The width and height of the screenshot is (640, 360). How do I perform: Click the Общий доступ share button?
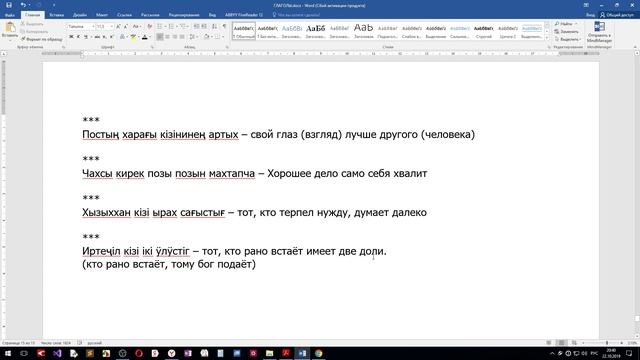(617, 15)
